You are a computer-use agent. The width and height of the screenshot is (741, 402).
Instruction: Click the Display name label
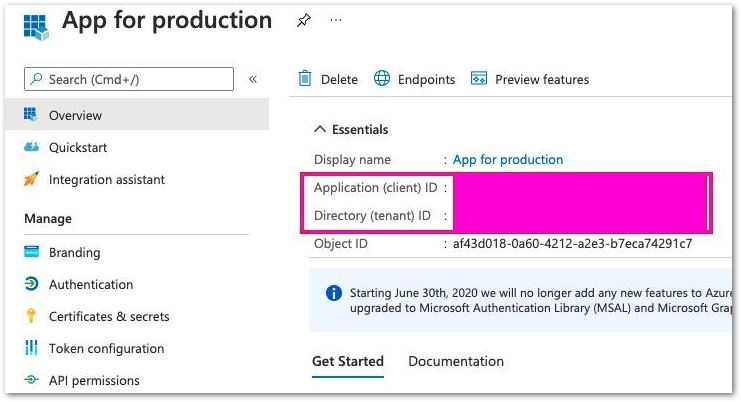click(x=352, y=160)
